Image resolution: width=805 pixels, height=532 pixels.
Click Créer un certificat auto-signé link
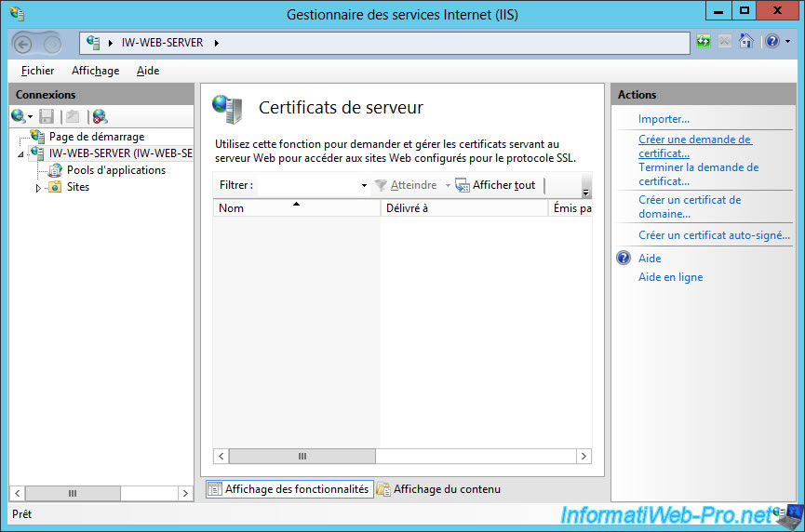714,235
